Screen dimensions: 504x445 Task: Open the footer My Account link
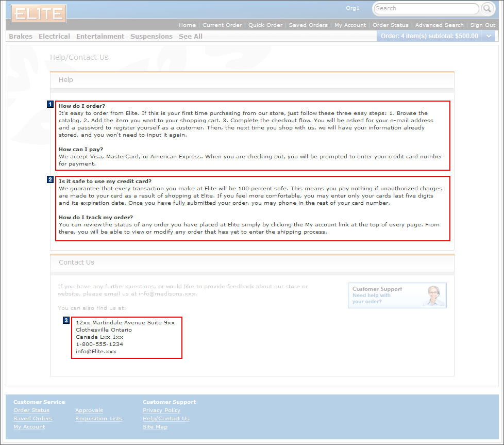point(29,427)
